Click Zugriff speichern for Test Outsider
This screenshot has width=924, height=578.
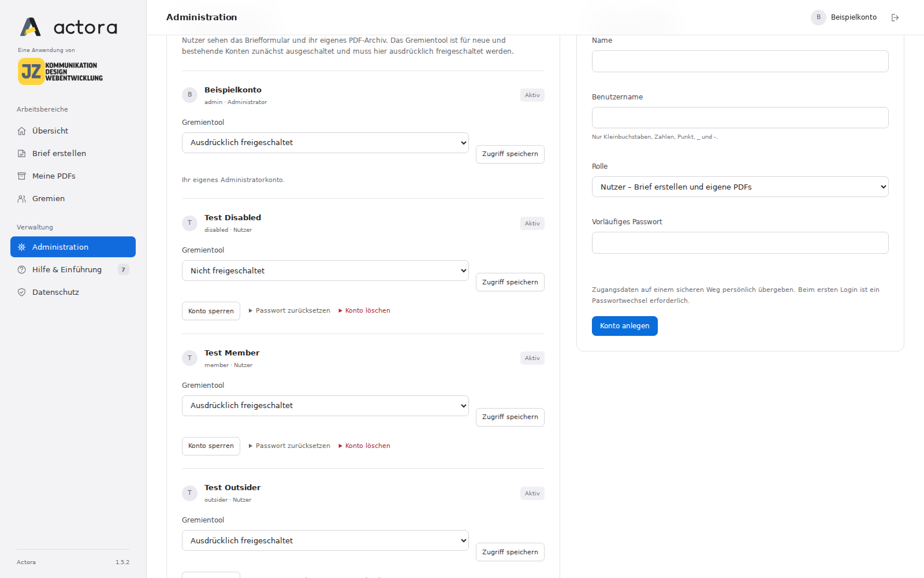click(x=510, y=552)
